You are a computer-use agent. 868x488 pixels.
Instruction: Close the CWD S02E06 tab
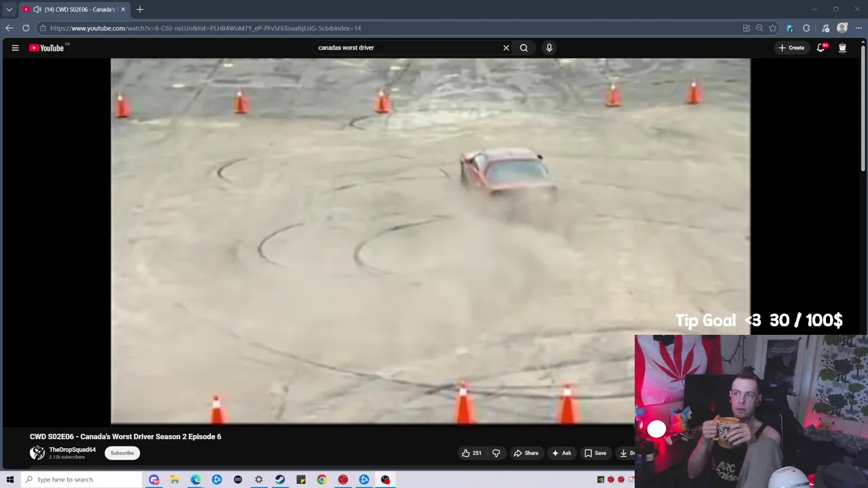click(123, 9)
